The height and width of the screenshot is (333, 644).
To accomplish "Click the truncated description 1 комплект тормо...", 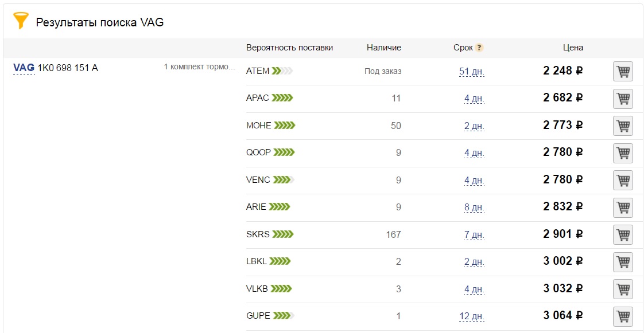I will click(199, 67).
